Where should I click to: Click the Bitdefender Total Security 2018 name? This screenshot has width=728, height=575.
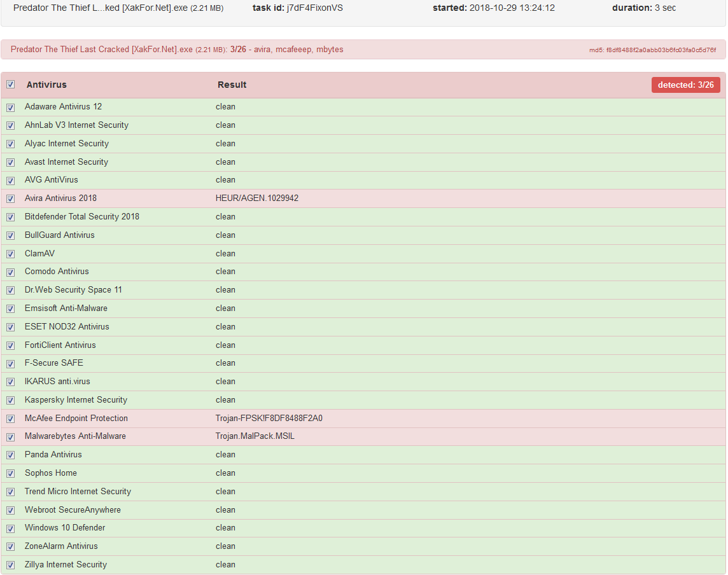[81, 217]
